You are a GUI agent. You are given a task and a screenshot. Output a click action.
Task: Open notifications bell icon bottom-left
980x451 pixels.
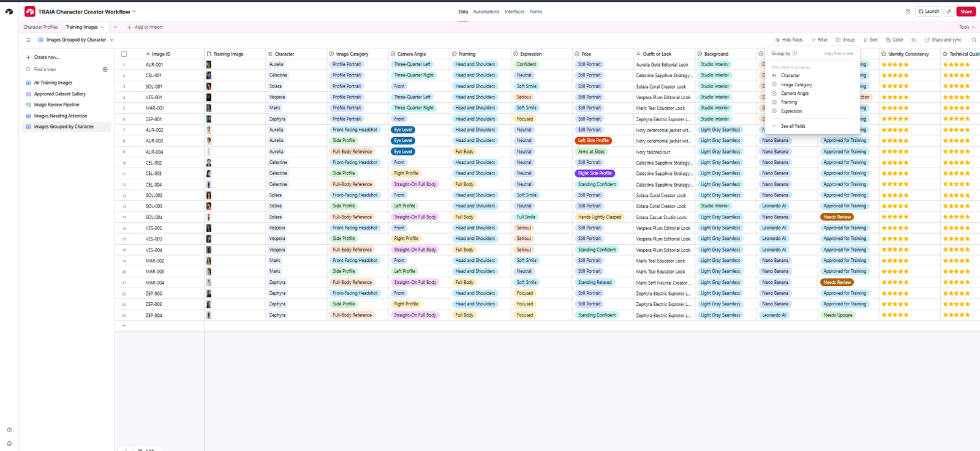tap(9, 444)
